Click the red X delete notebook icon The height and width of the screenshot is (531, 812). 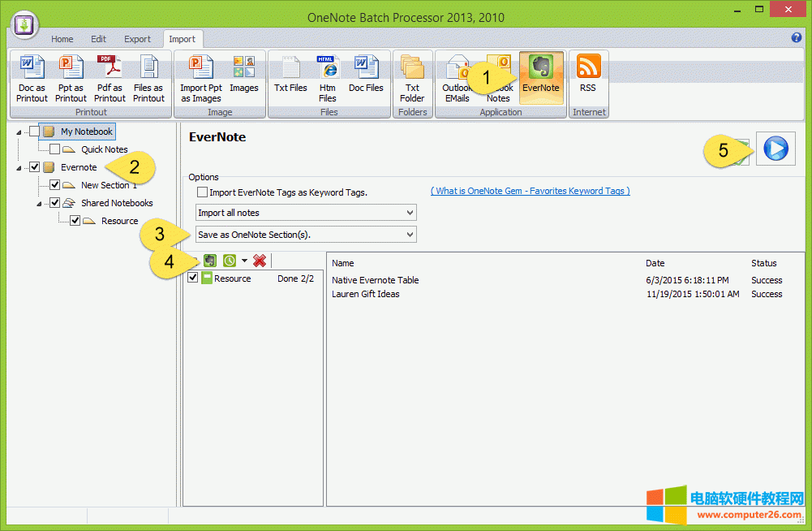pyautogui.click(x=259, y=261)
